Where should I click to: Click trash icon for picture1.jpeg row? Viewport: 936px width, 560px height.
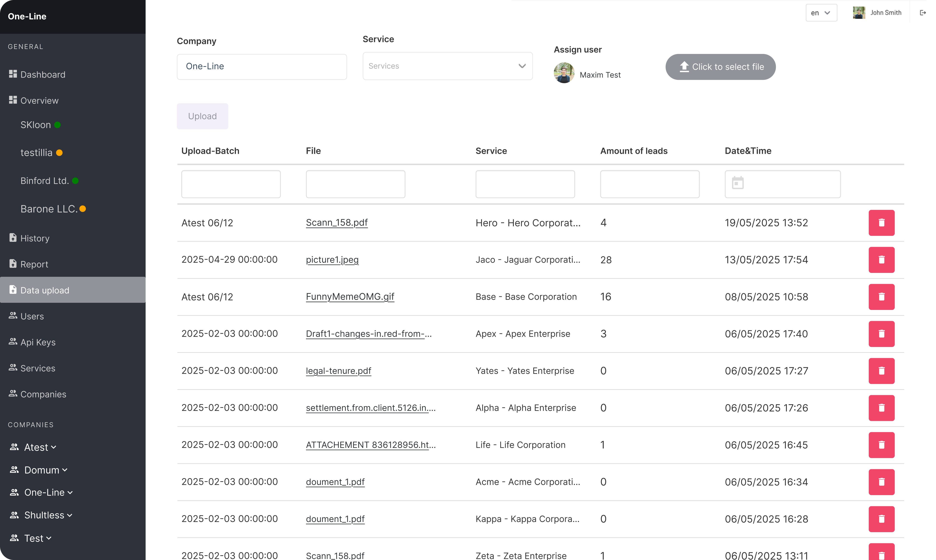[881, 260]
